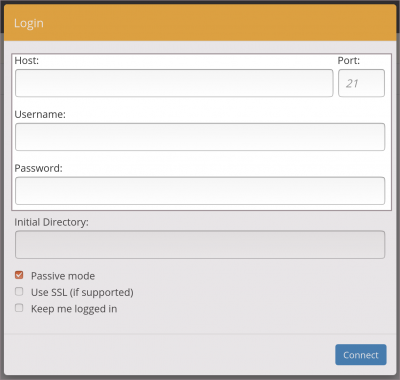The height and width of the screenshot is (380, 400).
Task: Click the Password entry field
Action: pyautogui.click(x=200, y=191)
